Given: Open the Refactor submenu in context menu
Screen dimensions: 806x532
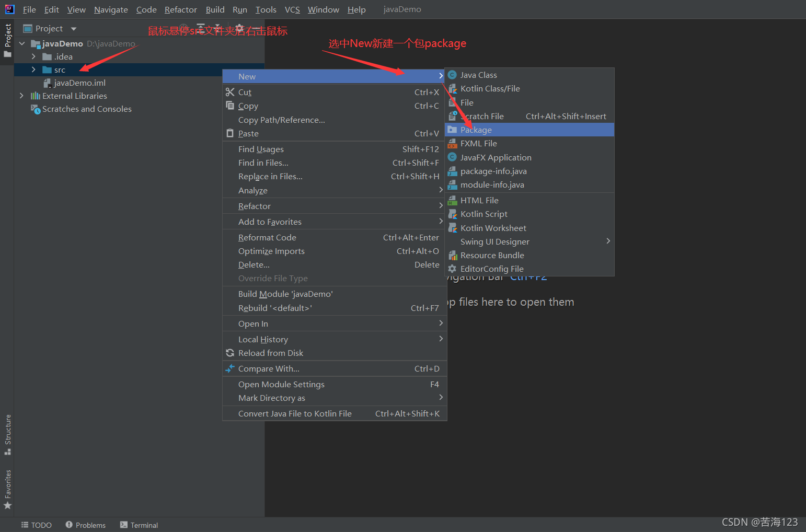Looking at the screenshot, I should (x=335, y=206).
